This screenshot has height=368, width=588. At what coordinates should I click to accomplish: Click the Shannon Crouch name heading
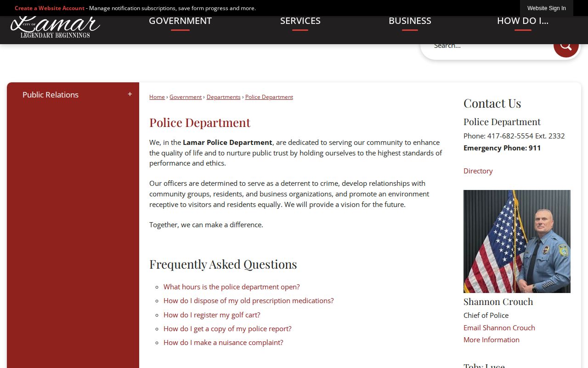[x=498, y=301]
